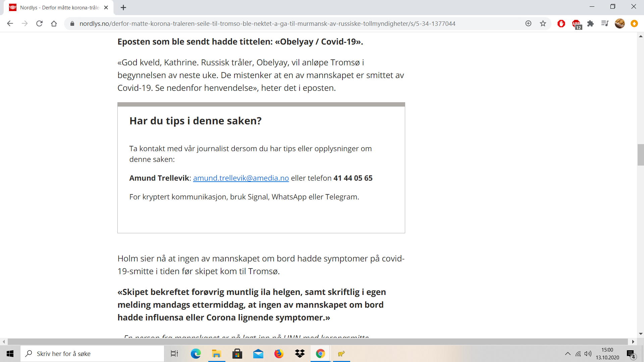Click the vertical scrollbar thumb
This screenshot has height=362, width=644.
tap(641, 155)
